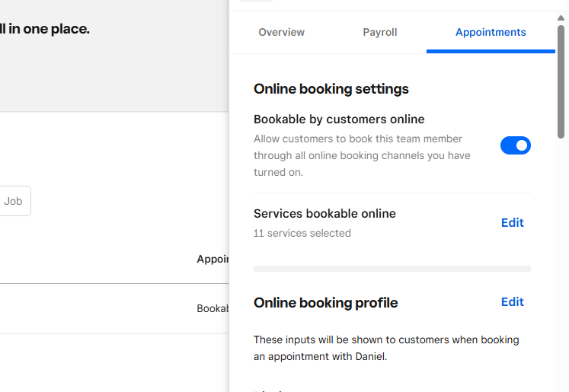Switch to the Overview tab
This screenshot has width=569, height=392.
(x=281, y=32)
